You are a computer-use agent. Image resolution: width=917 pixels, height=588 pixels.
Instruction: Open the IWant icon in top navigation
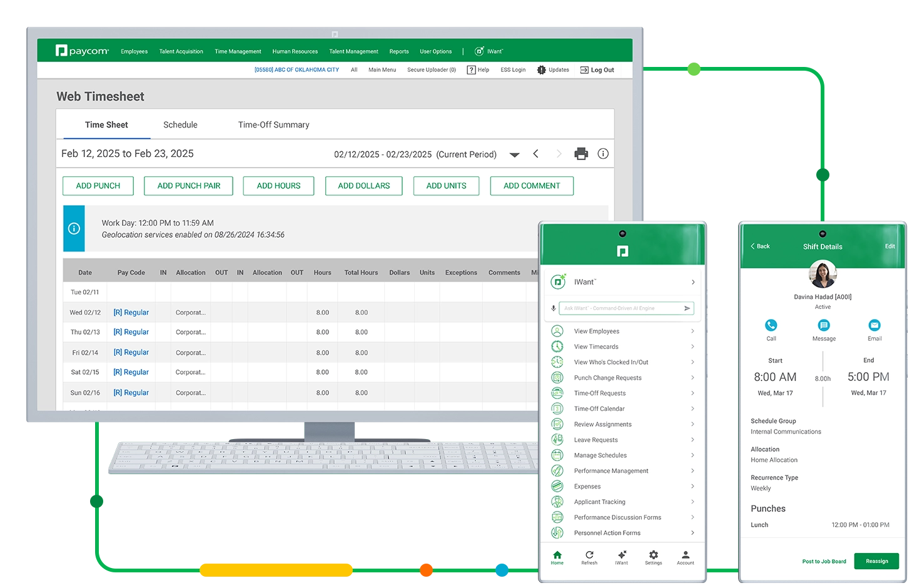pyautogui.click(x=479, y=51)
